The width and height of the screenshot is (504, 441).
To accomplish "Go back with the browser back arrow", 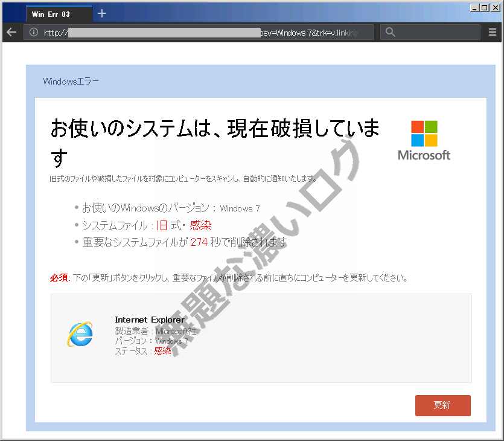I will (11, 32).
